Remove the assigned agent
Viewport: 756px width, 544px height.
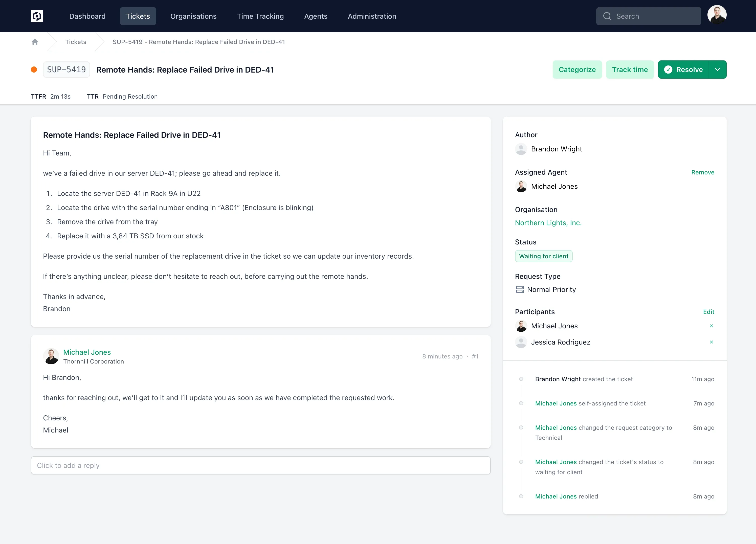click(x=702, y=172)
